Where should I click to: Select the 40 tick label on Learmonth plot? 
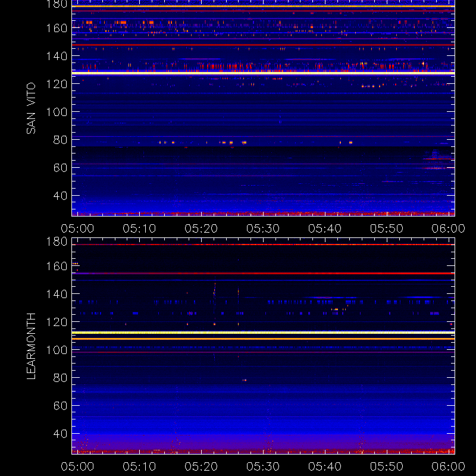(x=60, y=434)
